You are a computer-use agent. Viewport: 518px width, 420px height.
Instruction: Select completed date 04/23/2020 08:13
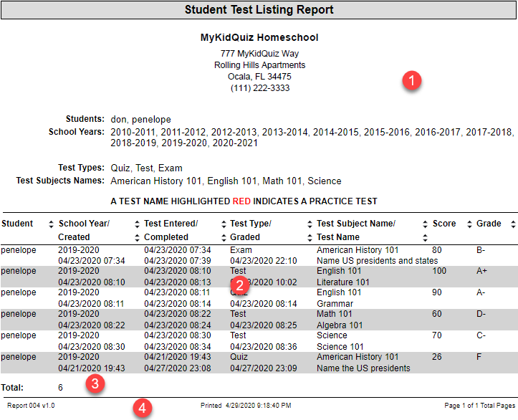[178, 282]
